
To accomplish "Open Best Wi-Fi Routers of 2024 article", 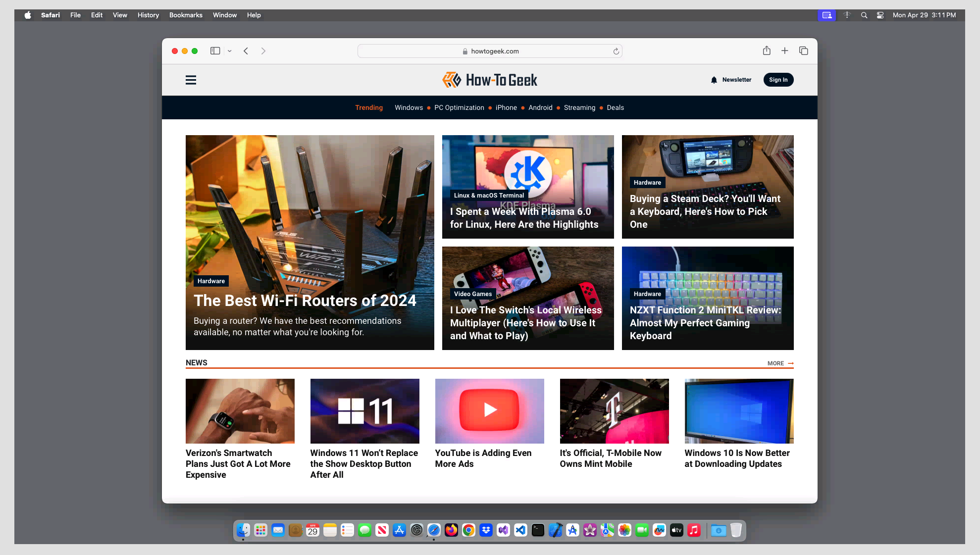I will [305, 301].
